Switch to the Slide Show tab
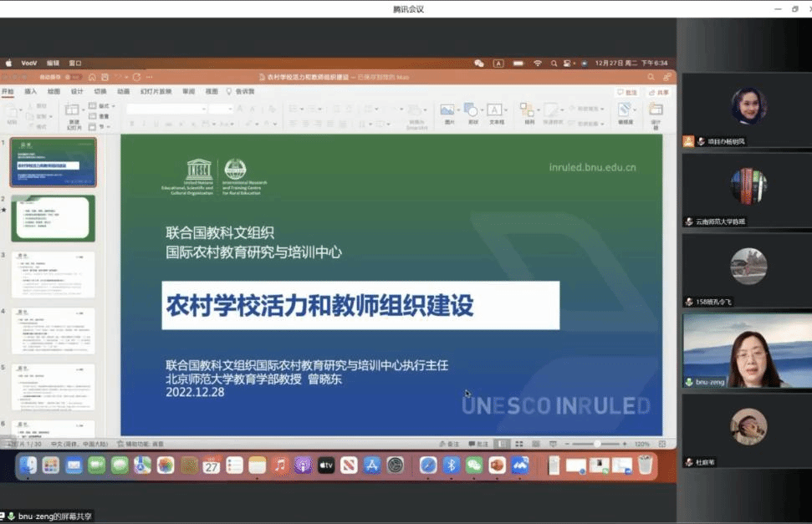This screenshot has height=524, width=812. point(156,91)
